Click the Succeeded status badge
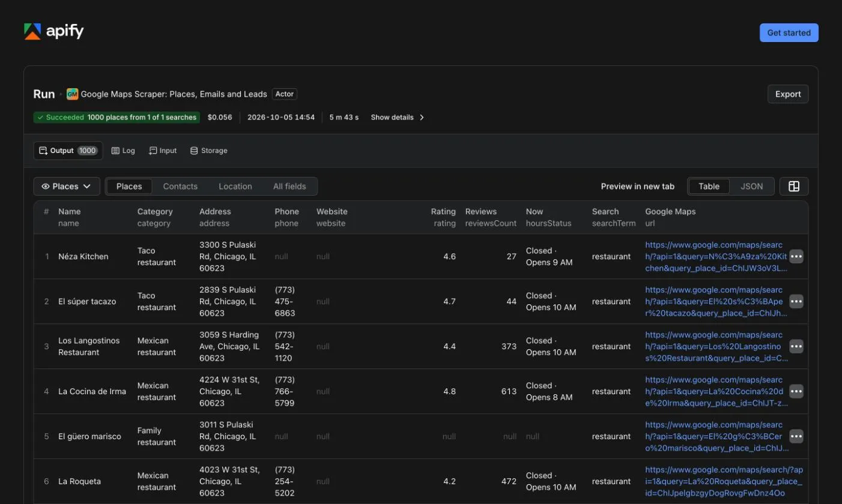Viewport: 842px width, 504px height. coord(117,118)
